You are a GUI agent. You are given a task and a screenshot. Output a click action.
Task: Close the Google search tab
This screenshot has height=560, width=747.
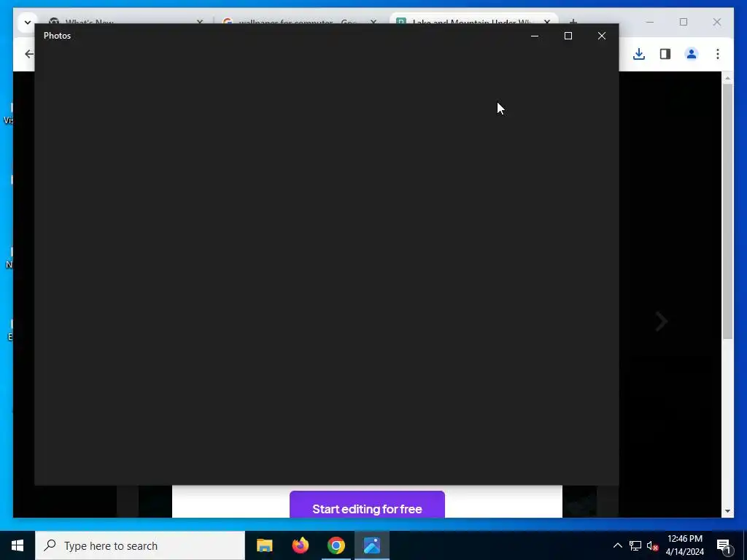pyautogui.click(x=373, y=20)
